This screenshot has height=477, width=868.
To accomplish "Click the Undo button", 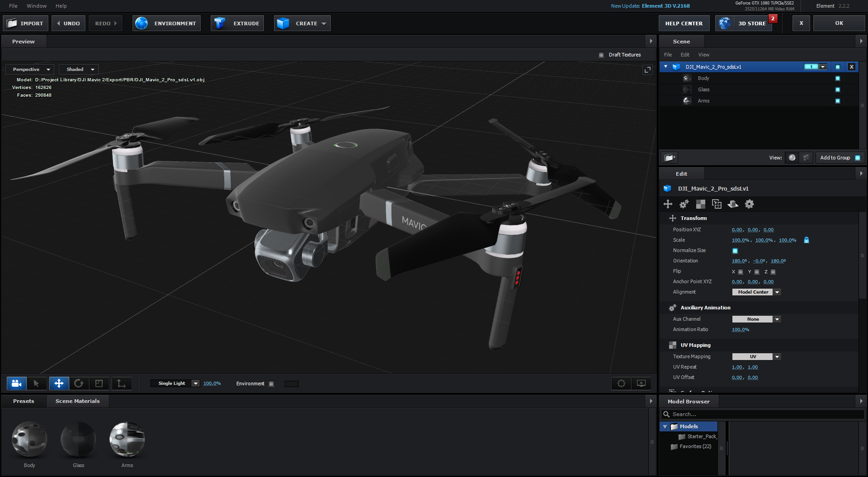I will pos(68,23).
